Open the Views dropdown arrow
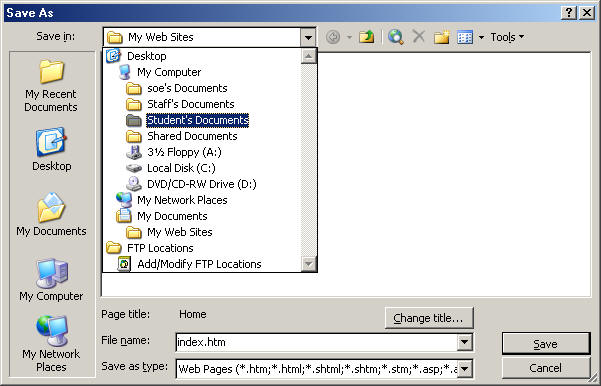 (x=481, y=37)
